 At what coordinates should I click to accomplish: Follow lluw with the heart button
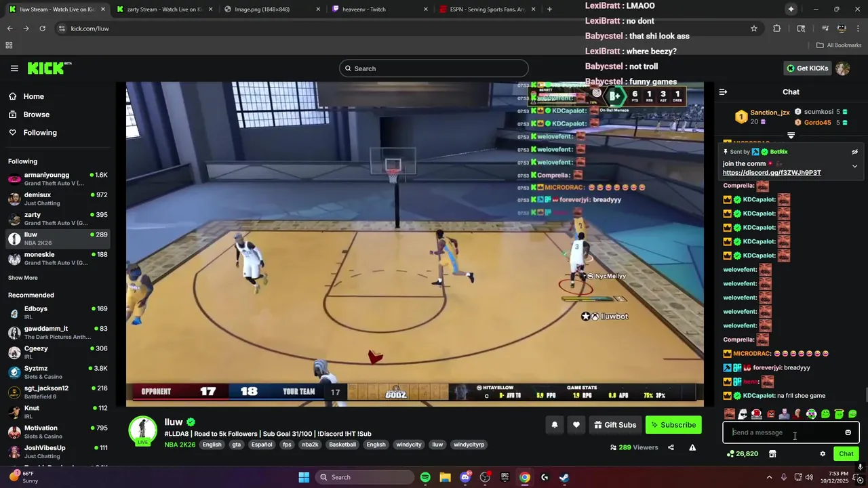(x=576, y=425)
